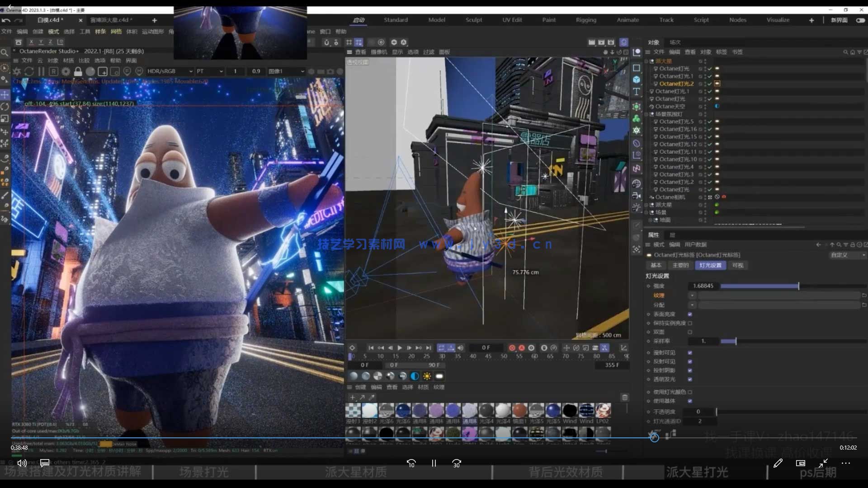868x488 pixels.
Task: Switch to the Sculpt layout tab
Action: (474, 20)
